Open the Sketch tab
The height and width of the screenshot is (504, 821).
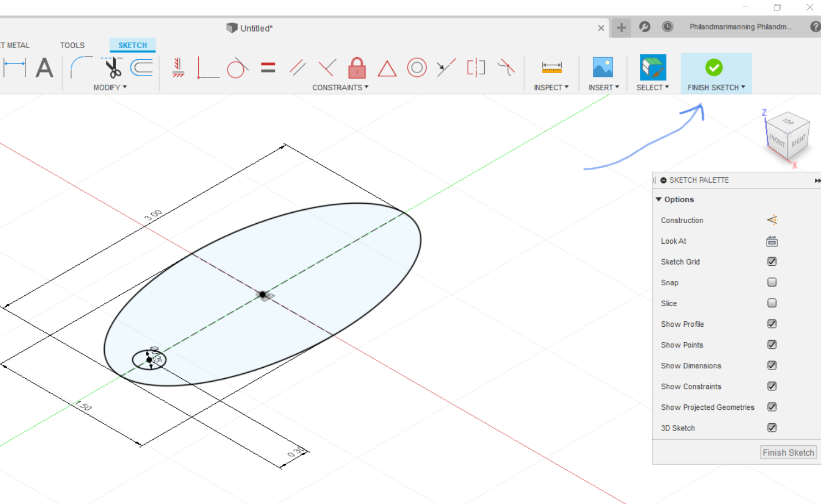coord(132,45)
